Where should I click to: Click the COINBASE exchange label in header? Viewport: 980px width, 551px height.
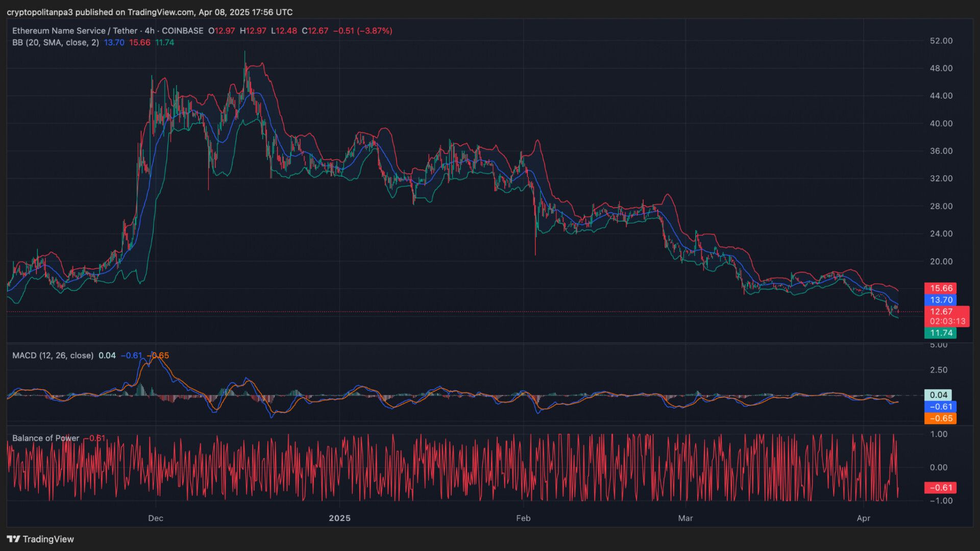[182, 31]
